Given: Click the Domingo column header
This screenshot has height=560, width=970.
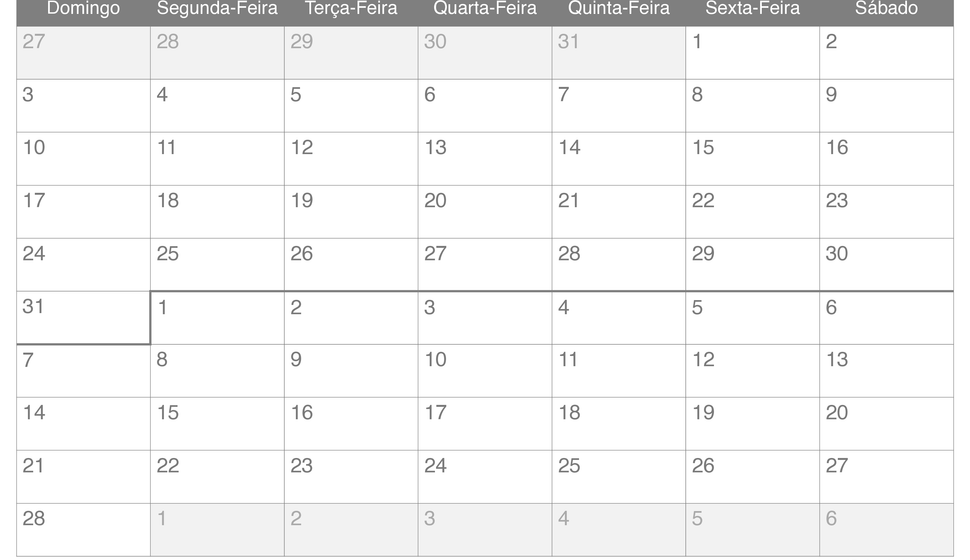Looking at the screenshot, I should click(x=84, y=9).
